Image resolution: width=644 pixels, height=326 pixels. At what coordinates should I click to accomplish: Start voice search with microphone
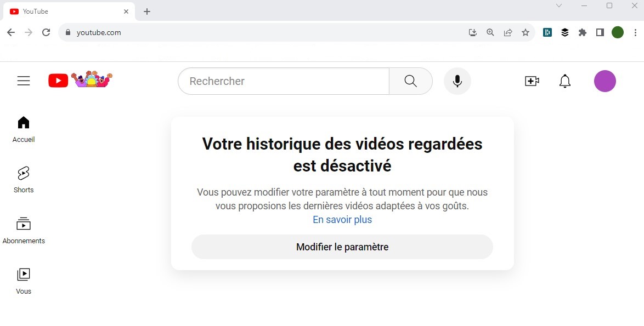pyautogui.click(x=457, y=81)
